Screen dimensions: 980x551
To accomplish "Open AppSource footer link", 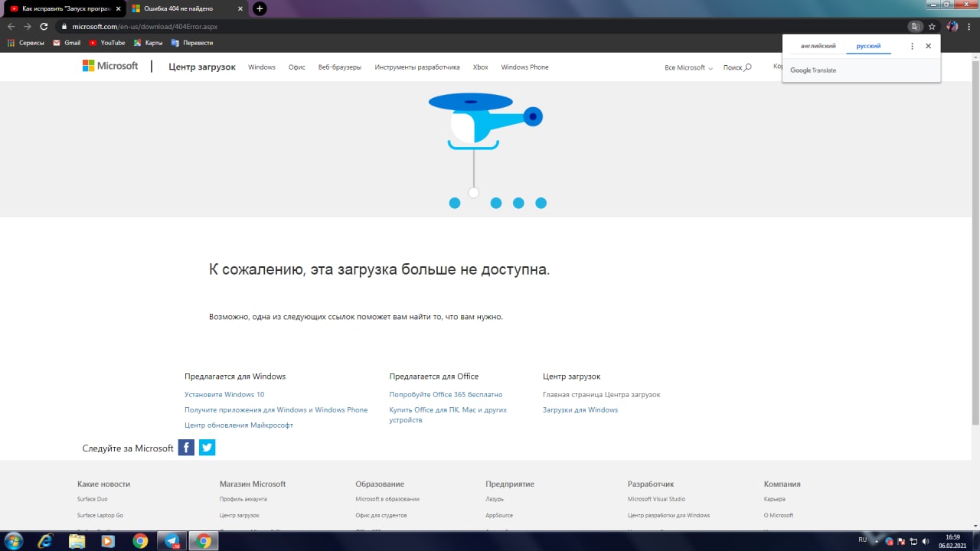I will (499, 515).
